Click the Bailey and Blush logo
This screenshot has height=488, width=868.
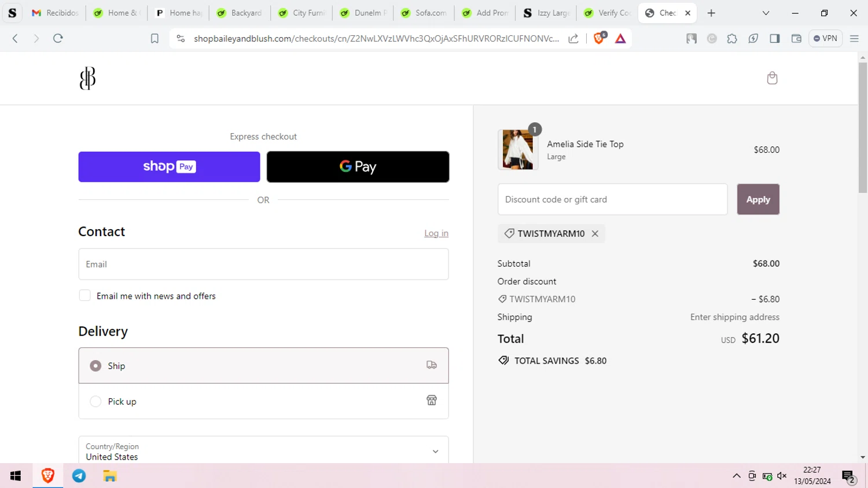pyautogui.click(x=87, y=78)
